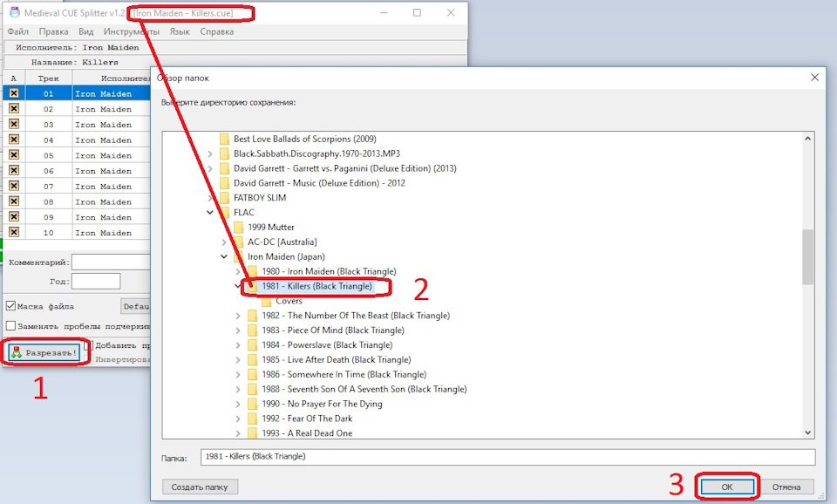Uncheck the track 06 checkbox

(14, 171)
